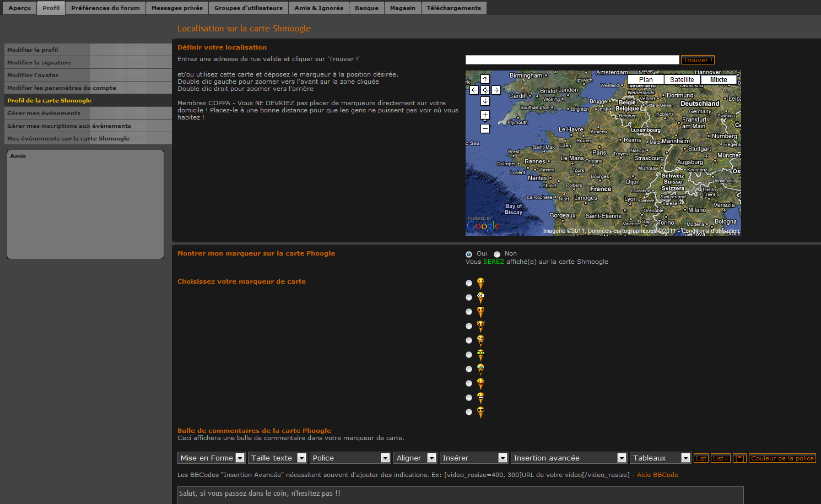Image resolution: width=821 pixels, height=504 pixels.
Task: Open 'Préférences du forum' tab
Action: (106, 8)
